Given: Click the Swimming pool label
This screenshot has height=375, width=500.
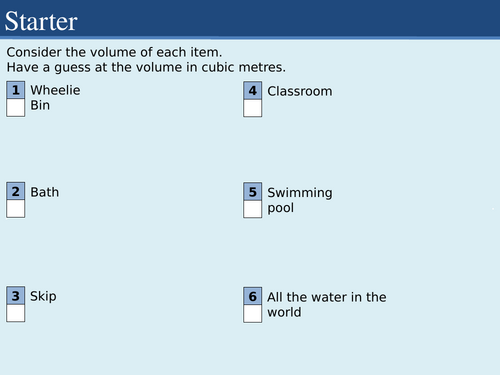Looking at the screenshot, I should pos(300,200).
